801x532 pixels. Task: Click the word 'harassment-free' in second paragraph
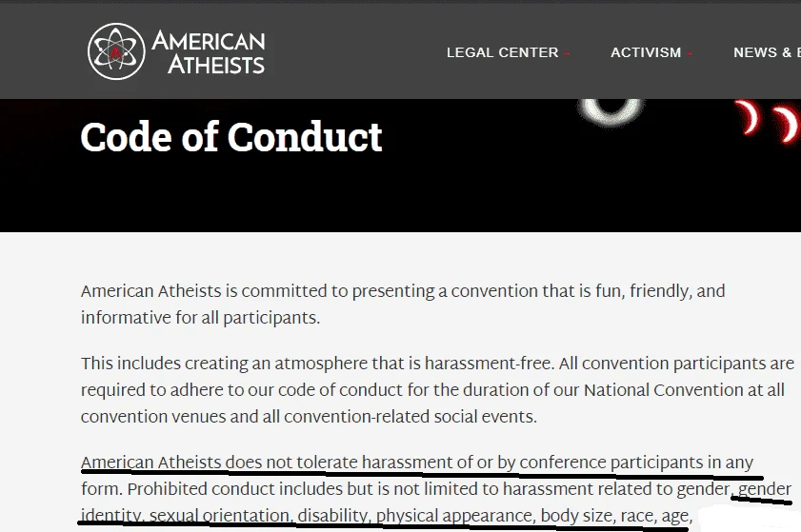pos(489,364)
